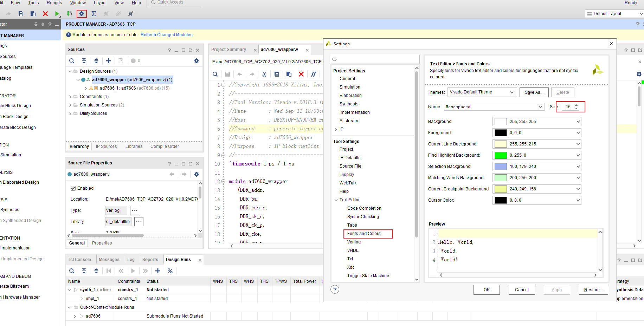
Task: Open the Default Layout dropdown
Action: pos(614,14)
